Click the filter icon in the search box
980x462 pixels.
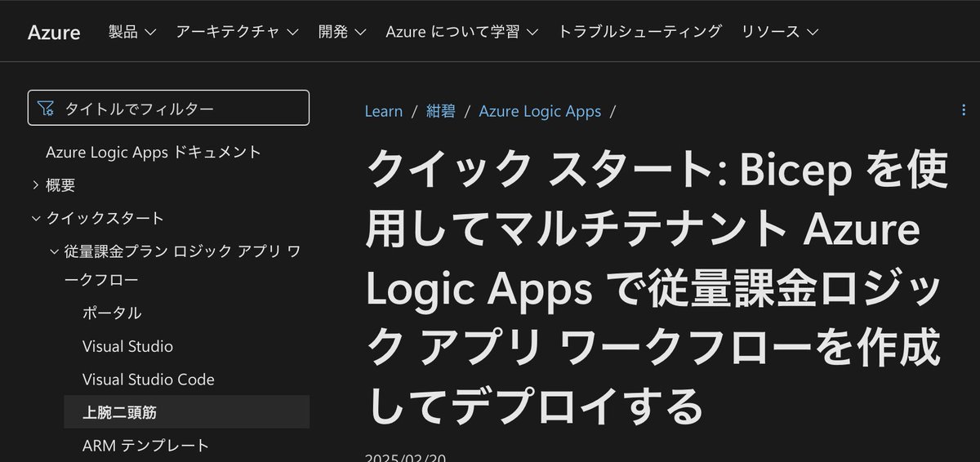(47, 108)
